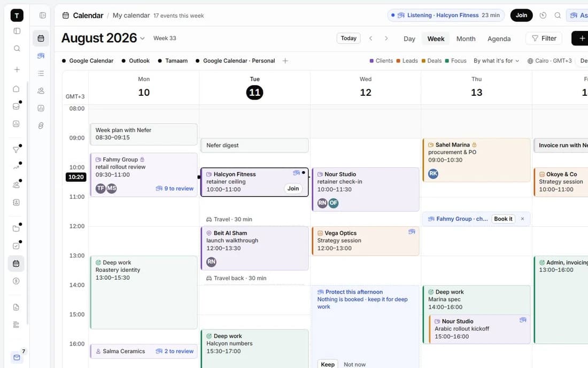Switch to Week view
Image resolution: width=588 pixels, height=368 pixels.
coord(436,39)
